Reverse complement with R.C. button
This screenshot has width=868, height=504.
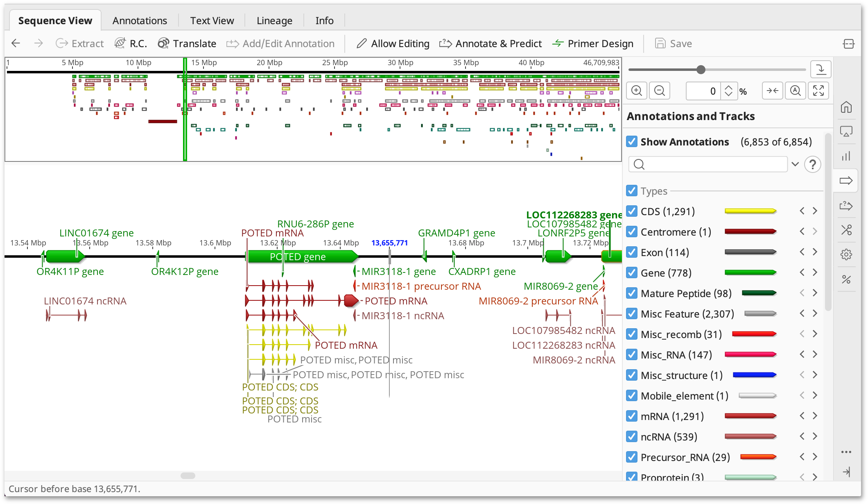pos(131,43)
